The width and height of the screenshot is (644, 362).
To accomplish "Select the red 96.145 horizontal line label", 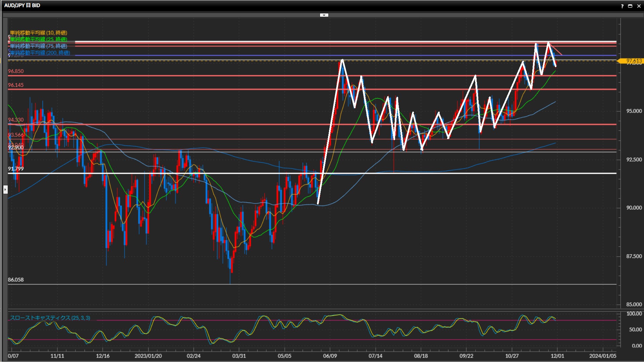I will pos(16,85).
